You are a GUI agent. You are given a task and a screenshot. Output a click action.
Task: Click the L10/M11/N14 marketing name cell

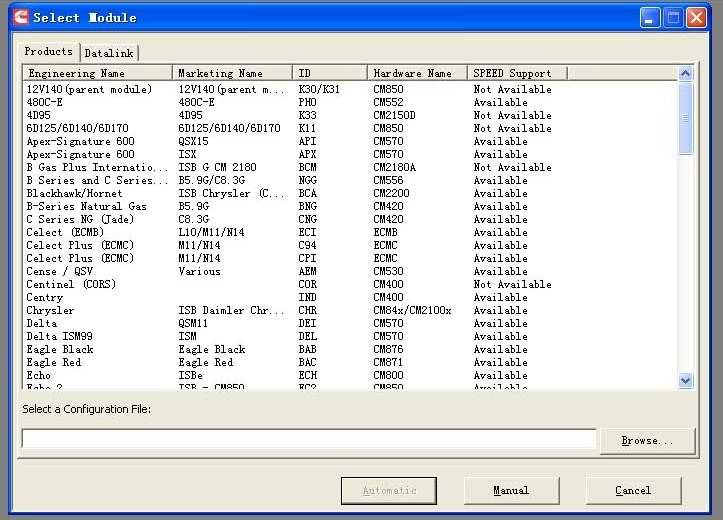click(211, 232)
